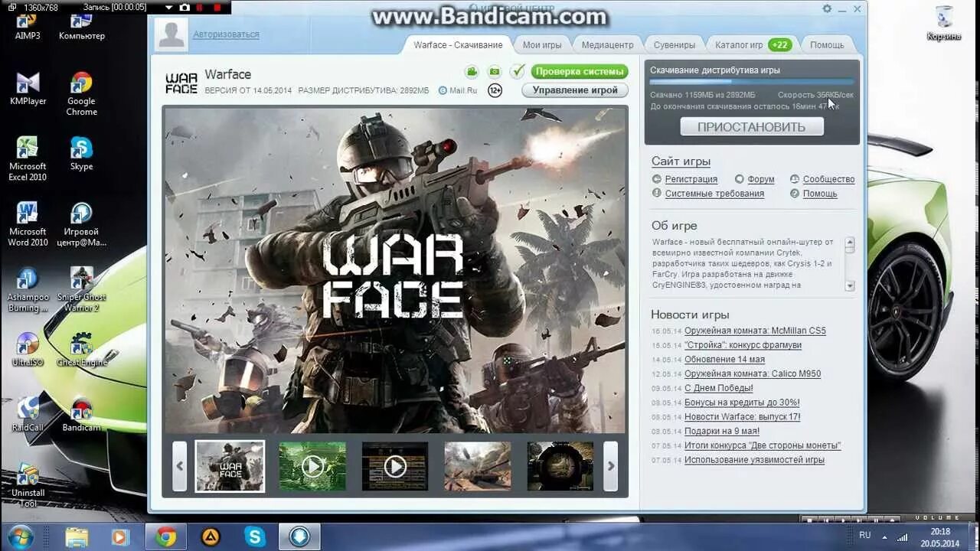980x551 pixels.
Task: Play the dark menu video thumbnail
Action: [x=395, y=466]
